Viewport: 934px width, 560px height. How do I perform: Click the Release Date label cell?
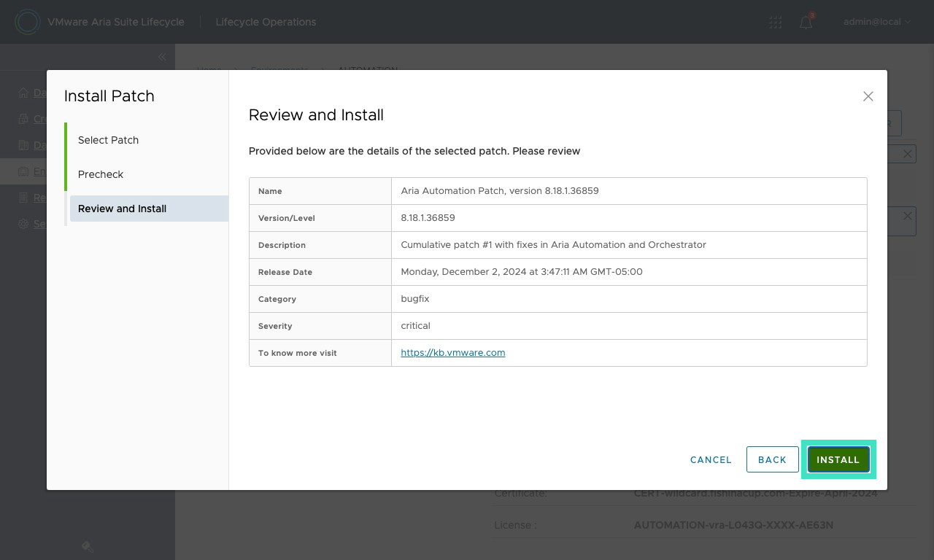click(320, 272)
